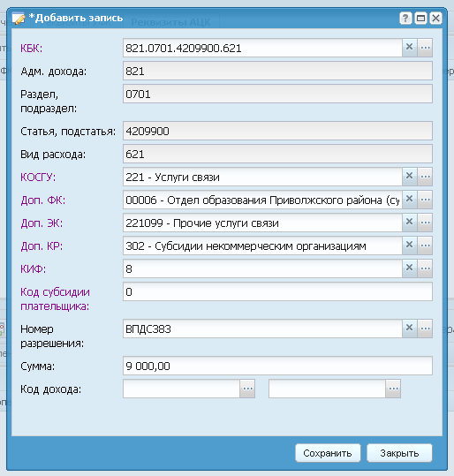Click the КБК label
This screenshot has width=454, height=476.
click(x=32, y=49)
